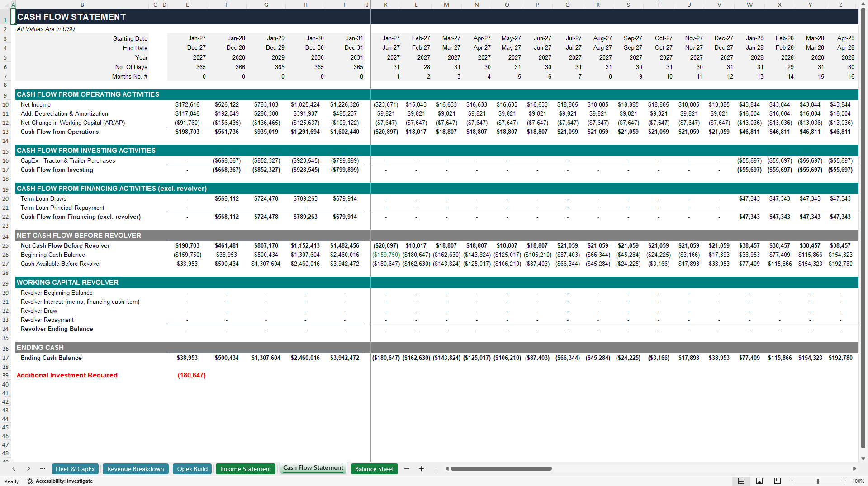868x486 pixels.
Task: Select NET CASH FLOW BEFORE REVOLVER header
Action: click(x=79, y=236)
